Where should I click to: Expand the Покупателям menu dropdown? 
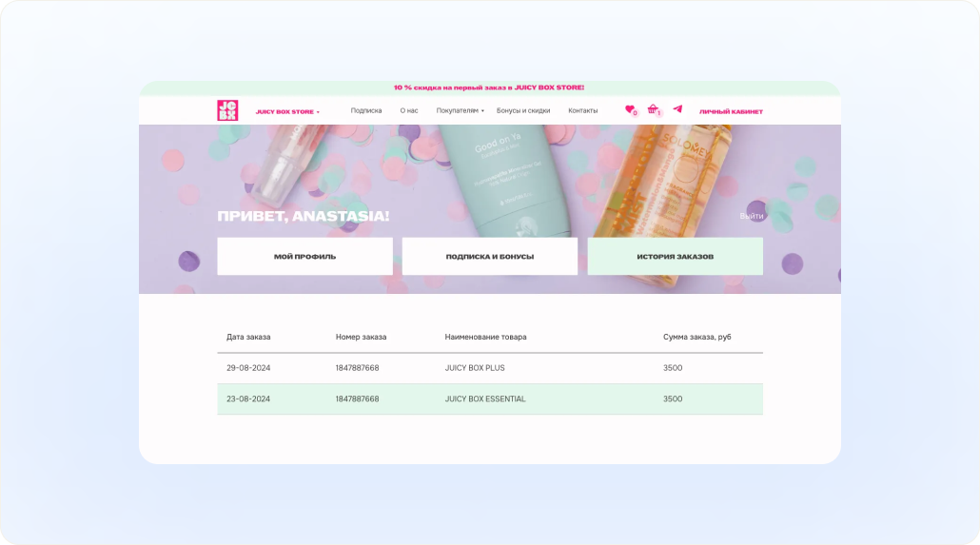pos(460,110)
